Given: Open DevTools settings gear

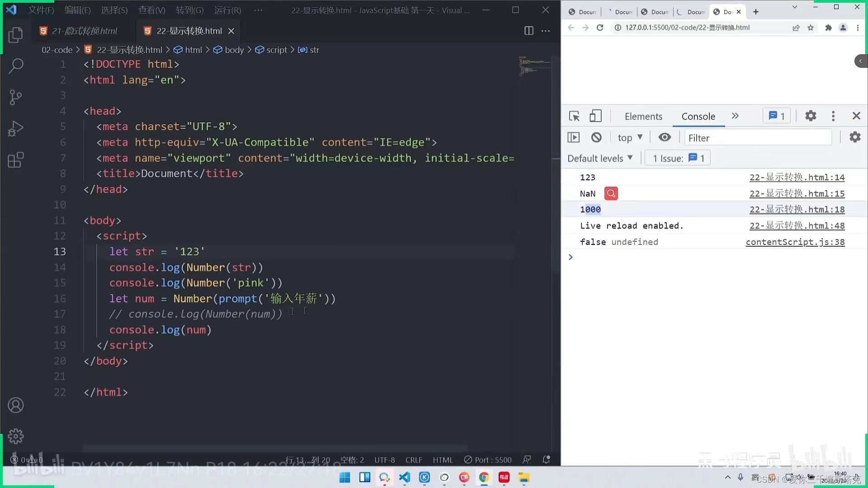Looking at the screenshot, I should point(810,116).
